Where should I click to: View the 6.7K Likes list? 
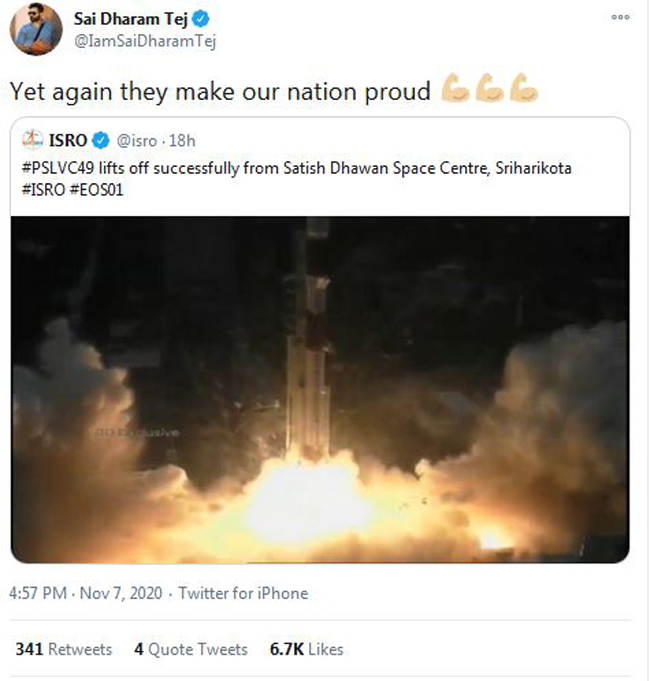(307, 649)
